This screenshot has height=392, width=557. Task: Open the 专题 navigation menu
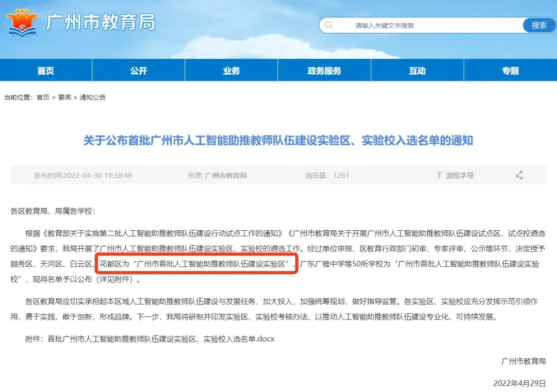[510, 71]
